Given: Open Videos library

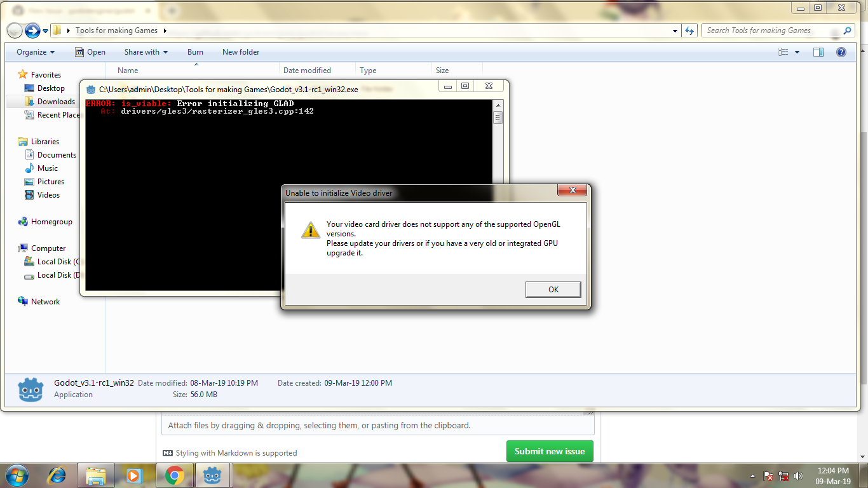Looking at the screenshot, I should [43, 195].
